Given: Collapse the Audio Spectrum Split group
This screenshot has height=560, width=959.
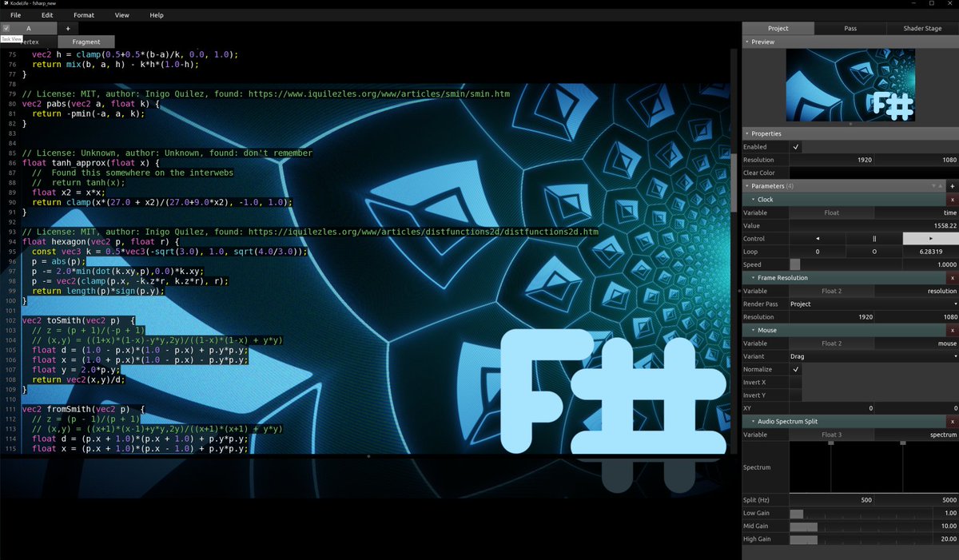Looking at the screenshot, I should coord(751,421).
